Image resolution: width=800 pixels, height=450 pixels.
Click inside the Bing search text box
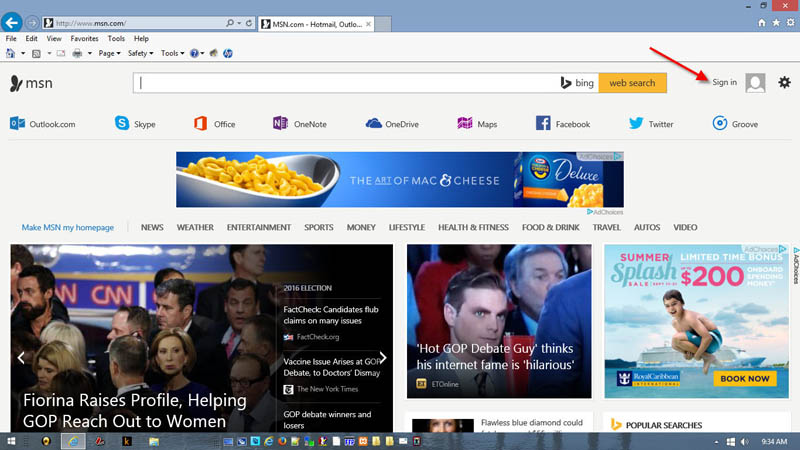pos(347,83)
